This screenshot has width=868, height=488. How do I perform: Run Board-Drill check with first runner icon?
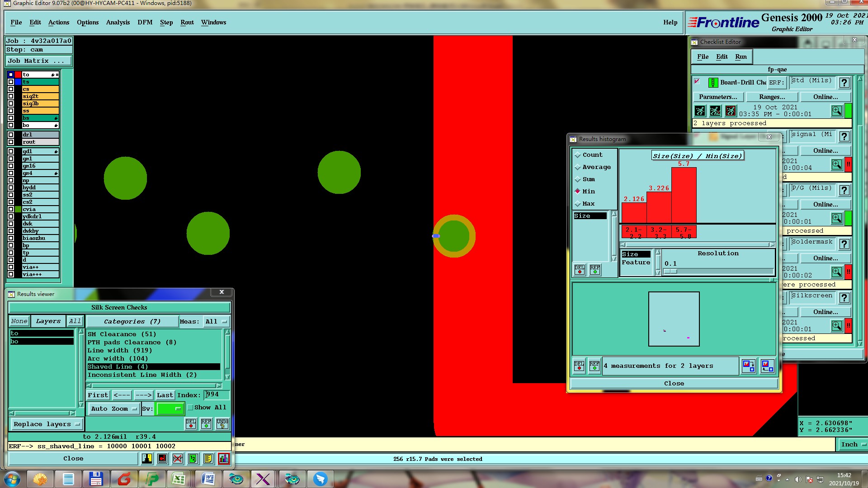(700, 111)
